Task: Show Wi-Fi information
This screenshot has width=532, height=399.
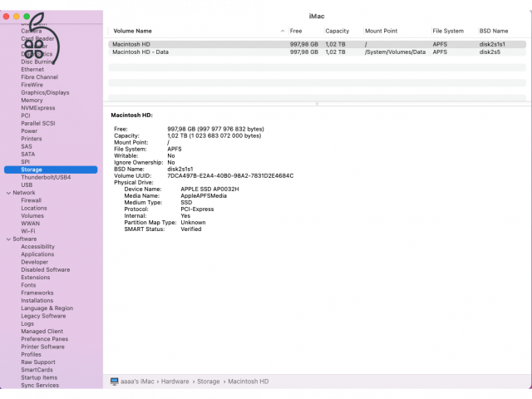Action: point(27,231)
